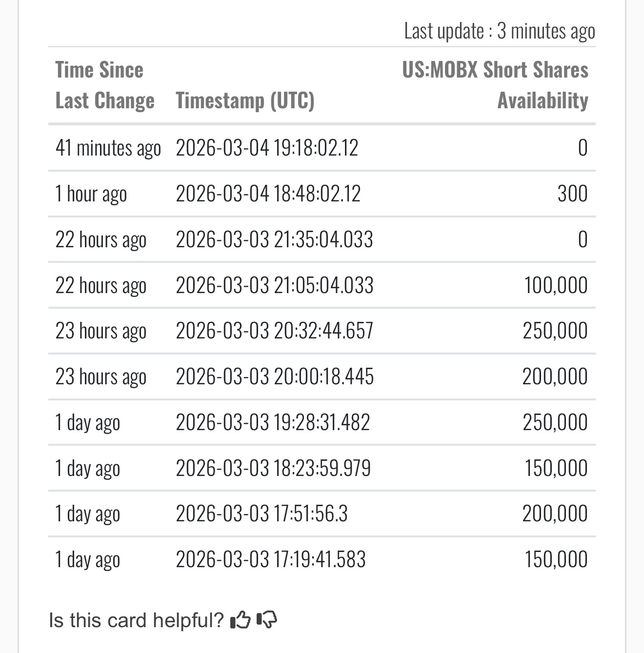
Task: Select the Timestamp (UTC) column header
Action: click(x=245, y=100)
